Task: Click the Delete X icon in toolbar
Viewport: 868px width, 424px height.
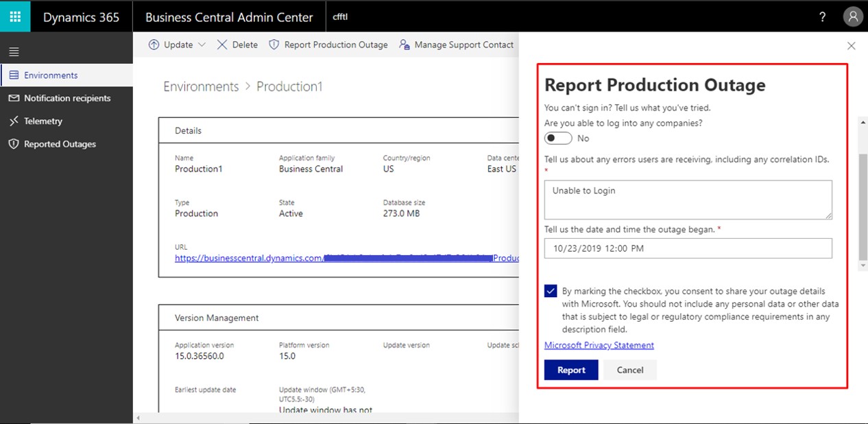Action: (222, 45)
